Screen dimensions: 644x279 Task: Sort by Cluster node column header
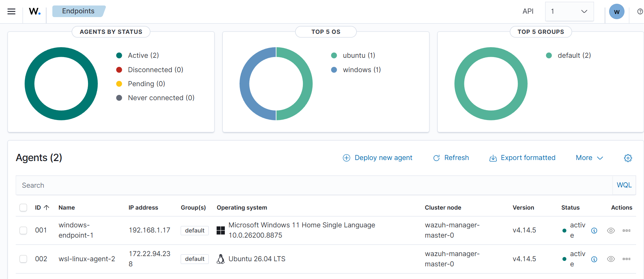[x=443, y=208]
